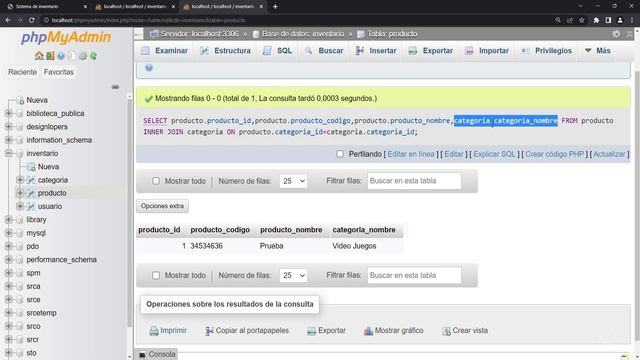Click the phpMyAdmin home icon
The height and width of the screenshot is (360, 640).
coord(39,56)
